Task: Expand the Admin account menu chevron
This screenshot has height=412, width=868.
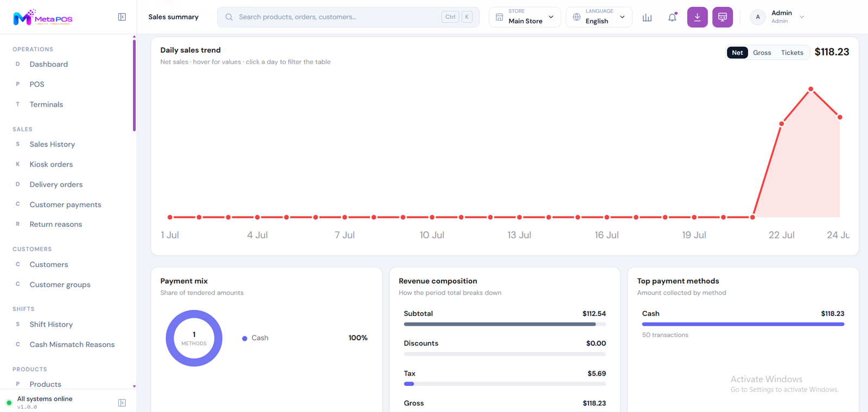Action: point(802,17)
